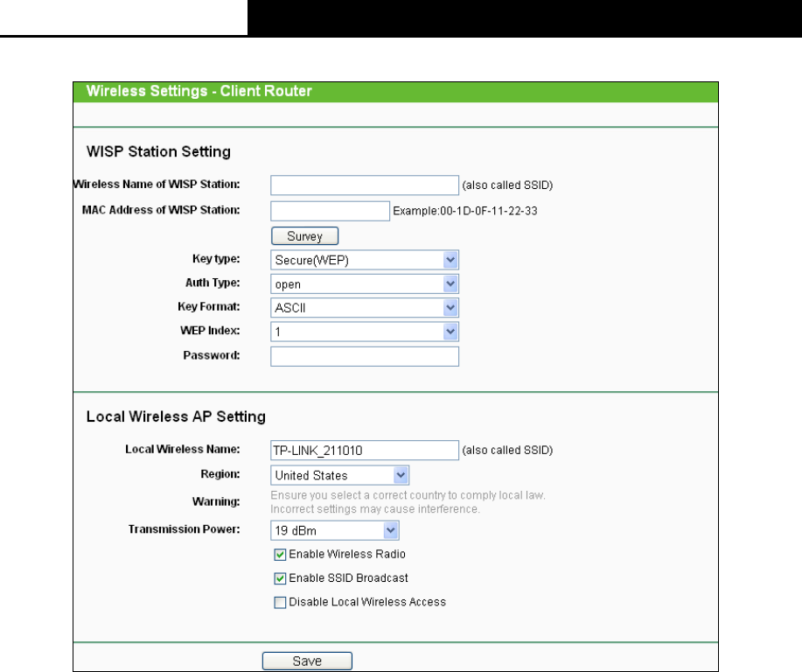
Task: Click the 'Key Format:' label
Action: coord(209,306)
